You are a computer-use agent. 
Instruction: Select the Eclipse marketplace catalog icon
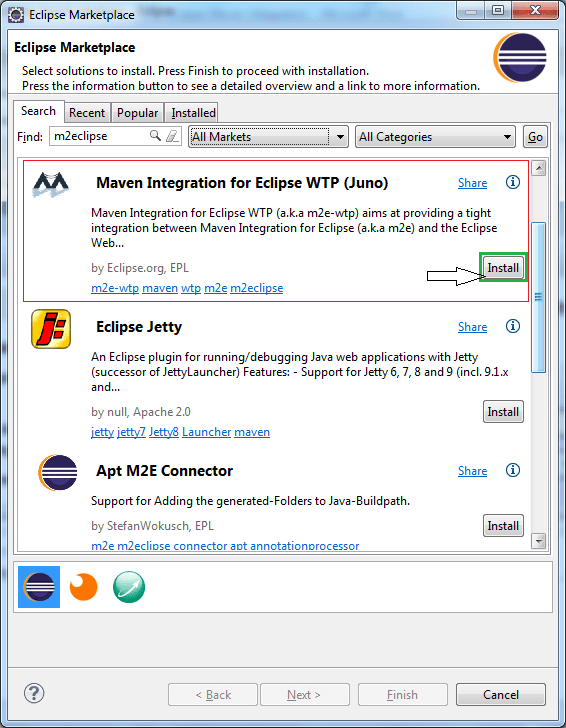click(x=39, y=587)
